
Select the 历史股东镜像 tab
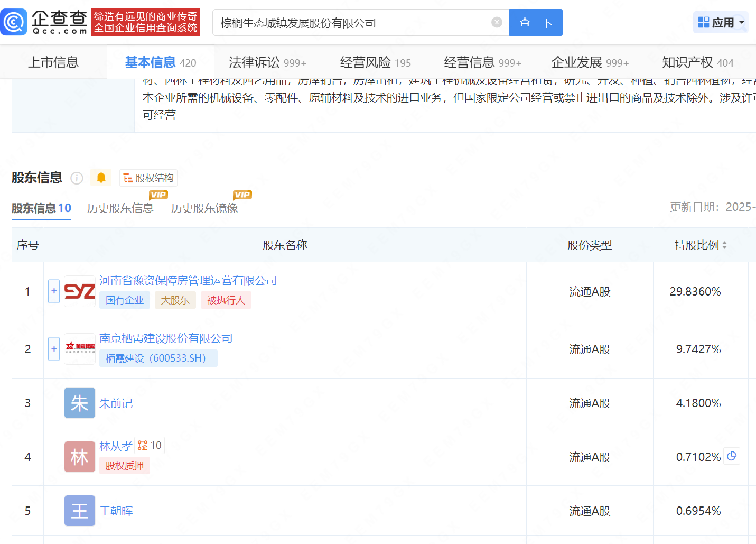(x=203, y=208)
